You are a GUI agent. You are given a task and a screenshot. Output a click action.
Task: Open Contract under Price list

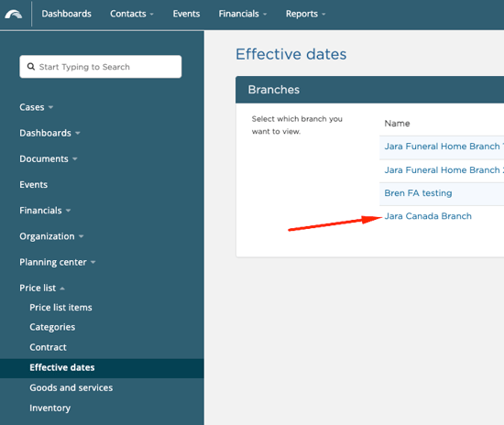[48, 347]
